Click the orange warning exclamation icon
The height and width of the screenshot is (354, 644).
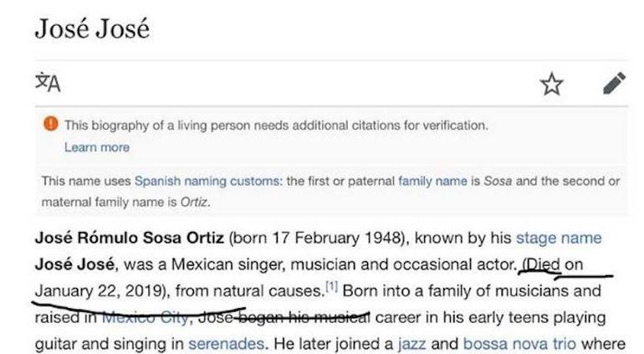[x=51, y=123]
